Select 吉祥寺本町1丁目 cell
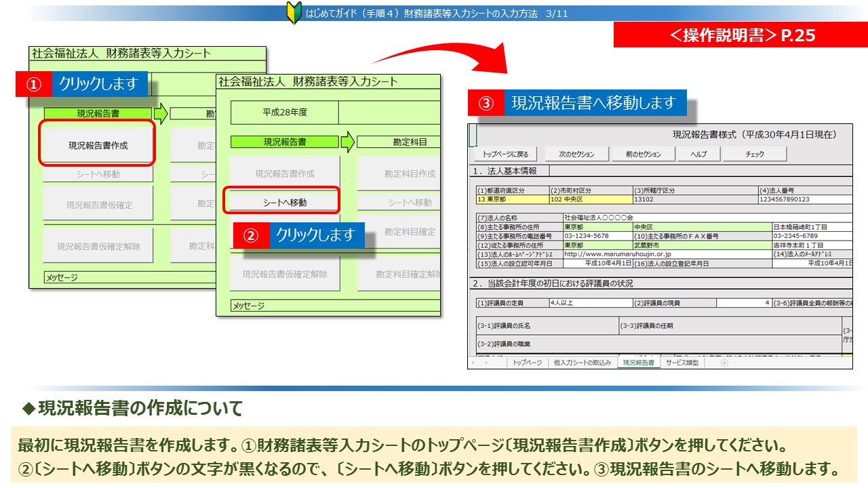Viewport: 868px width, 488px height. click(x=812, y=245)
